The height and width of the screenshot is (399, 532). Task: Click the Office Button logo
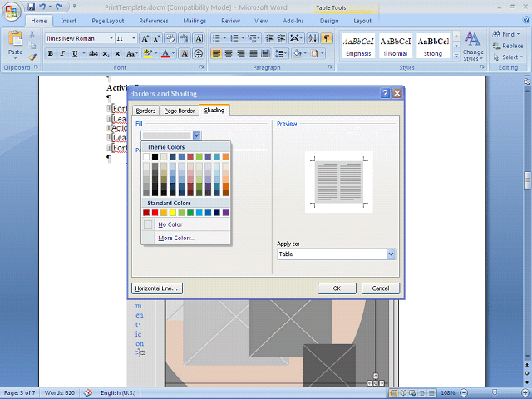point(12,10)
